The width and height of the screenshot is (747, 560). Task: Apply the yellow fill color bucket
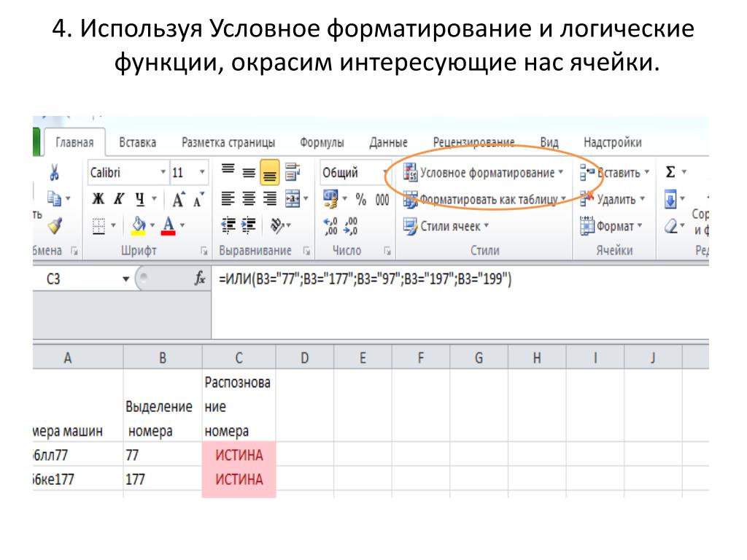click(138, 226)
